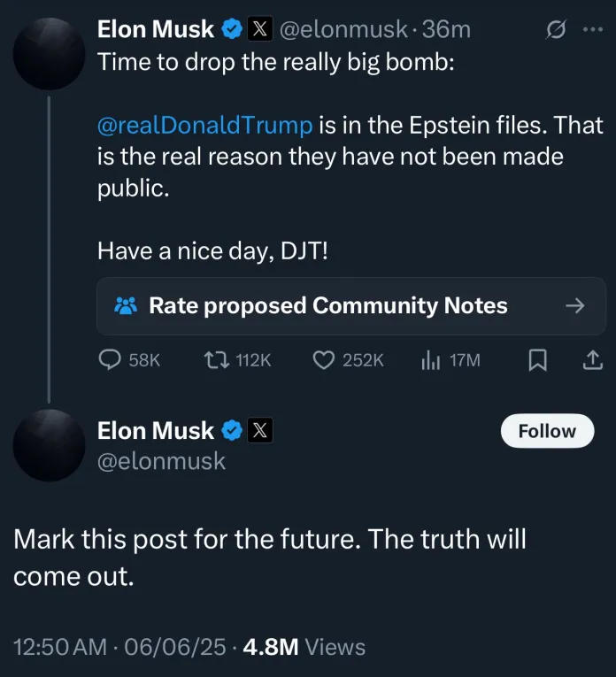This screenshot has width=616, height=677.
Task: Open the Grok slash-circle icon
Action: click(557, 30)
